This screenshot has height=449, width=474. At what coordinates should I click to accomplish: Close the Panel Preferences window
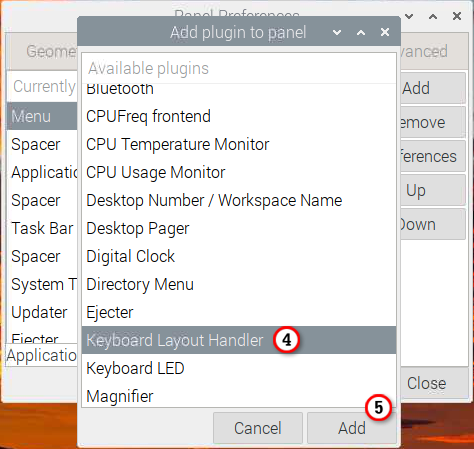pos(457,16)
